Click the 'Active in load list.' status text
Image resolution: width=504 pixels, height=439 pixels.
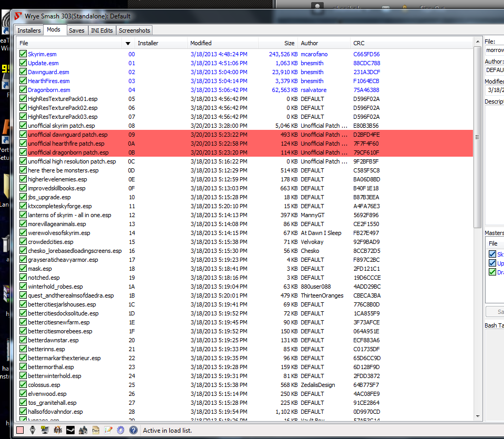[x=167, y=430]
